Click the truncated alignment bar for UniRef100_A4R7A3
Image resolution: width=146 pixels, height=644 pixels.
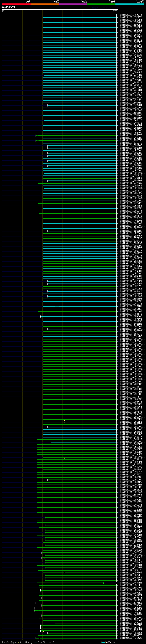tap(71, 583)
